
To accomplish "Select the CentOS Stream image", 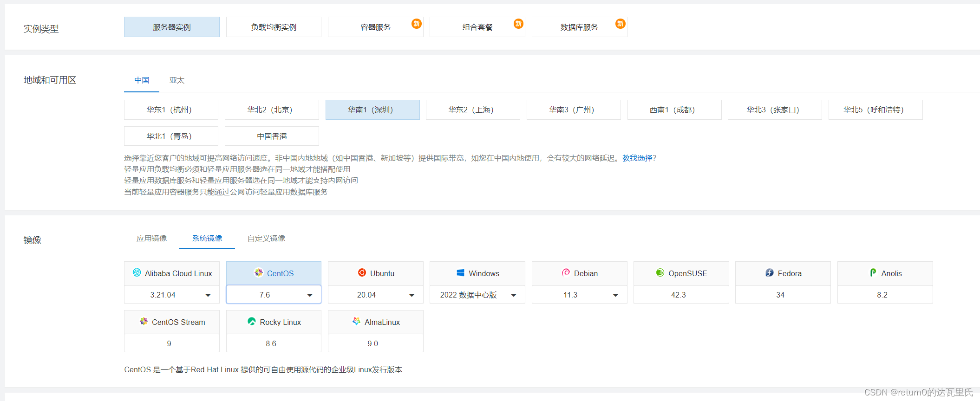I will point(172,322).
